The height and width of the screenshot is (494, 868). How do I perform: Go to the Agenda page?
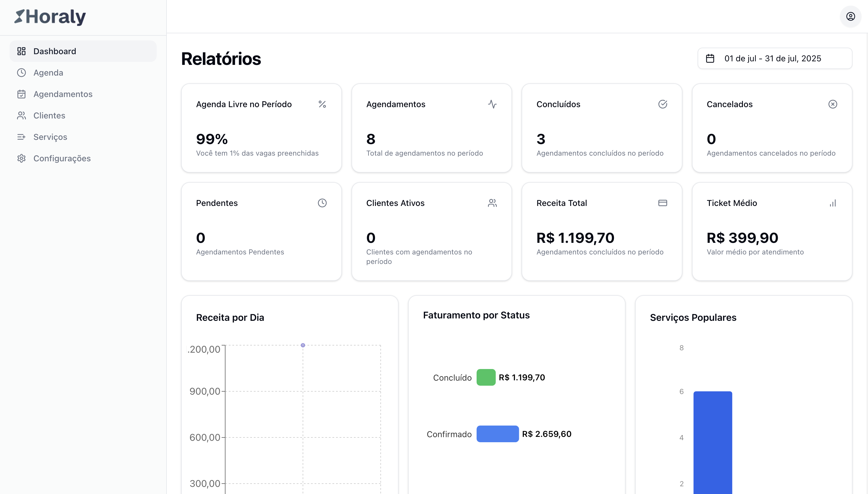pyautogui.click(x=48, y=73)
